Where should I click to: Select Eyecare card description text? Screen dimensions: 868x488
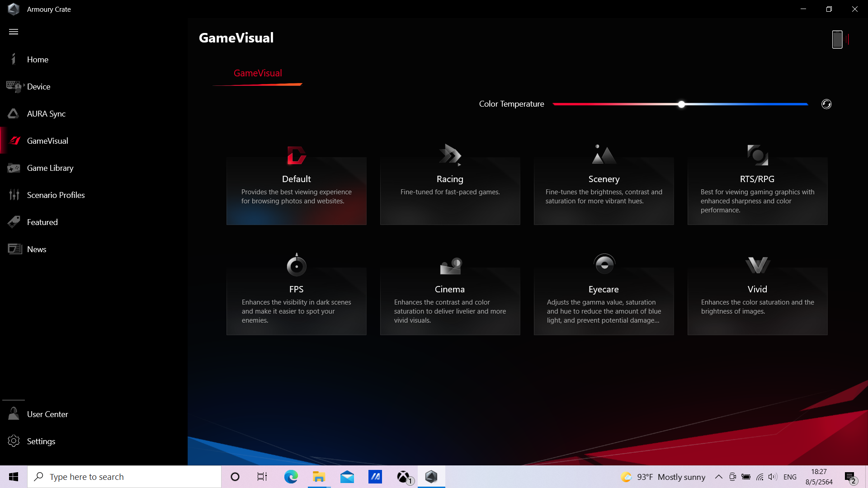[604, 311]
